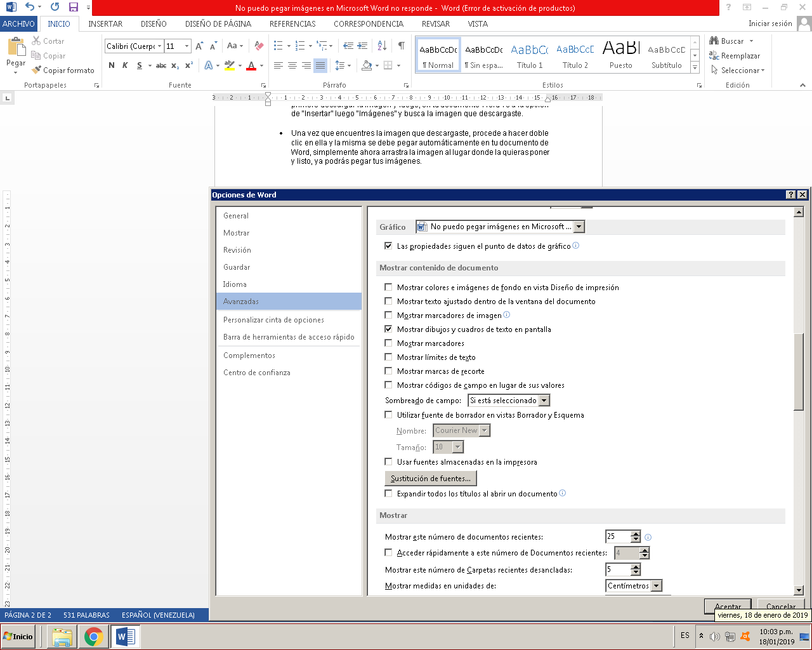Enable Mostrar colores e imágenes de fondo
The width and height of the screenshot is (812, 650).
(x=388, y=287)
